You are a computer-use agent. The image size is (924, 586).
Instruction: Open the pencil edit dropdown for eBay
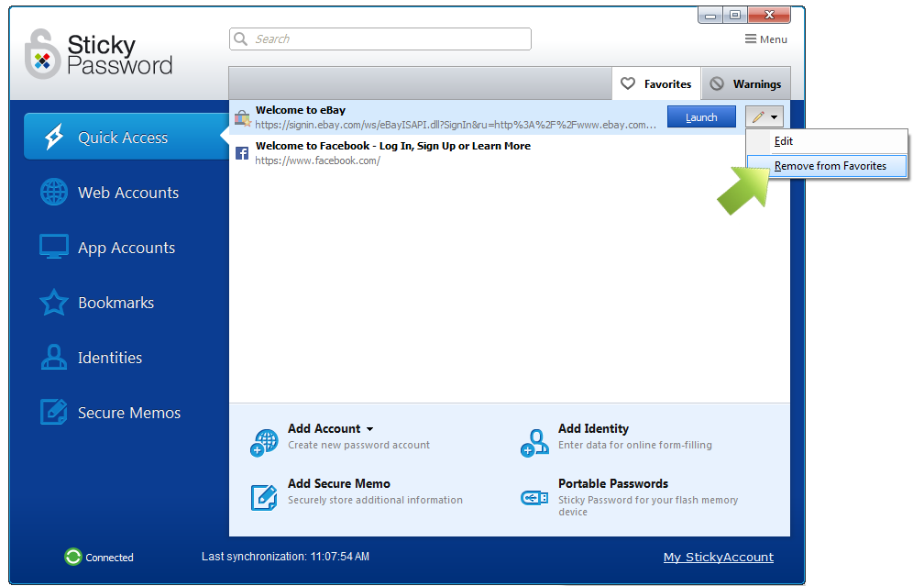(764, 116)
